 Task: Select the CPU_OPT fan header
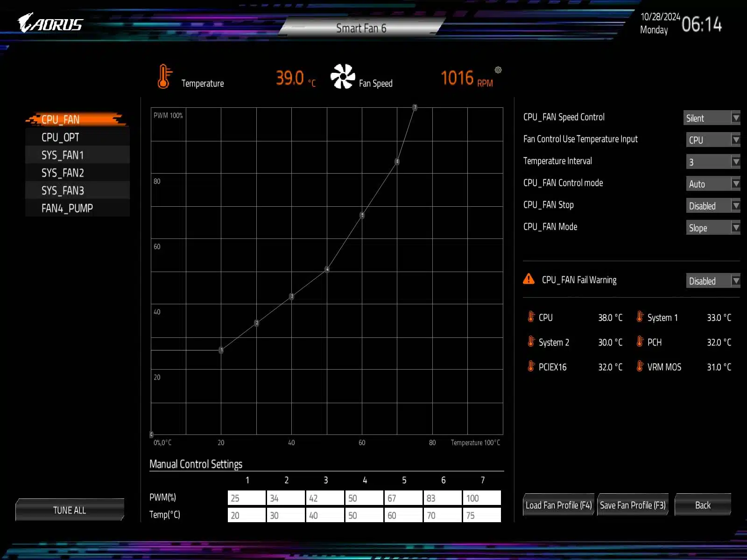(78, 137)
